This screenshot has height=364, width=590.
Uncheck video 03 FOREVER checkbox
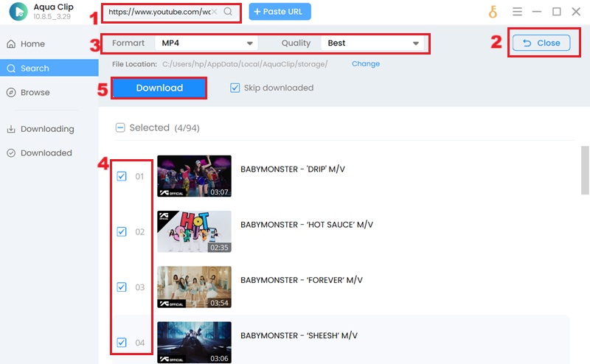[122, 287]
